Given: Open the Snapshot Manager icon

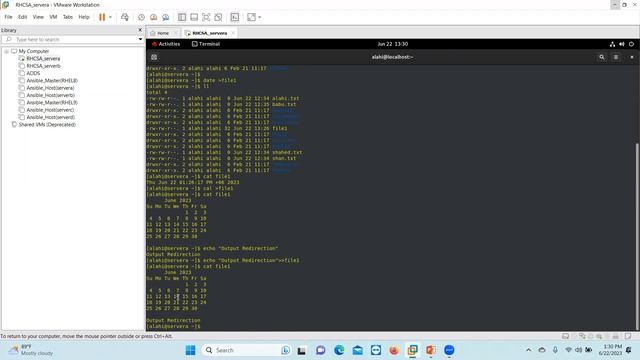Looking at the screenshot, I should click(166, 17).
